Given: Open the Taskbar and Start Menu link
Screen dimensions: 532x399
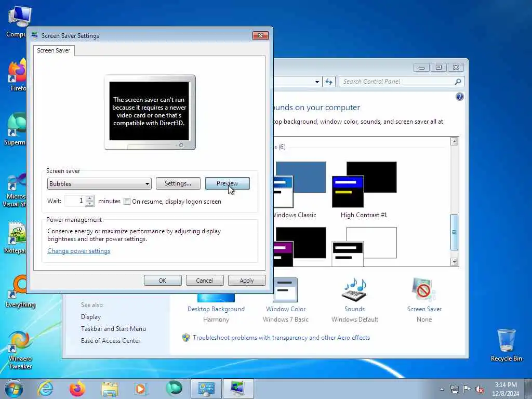Looking at the screenshot, I should click(x=113, y=329).
